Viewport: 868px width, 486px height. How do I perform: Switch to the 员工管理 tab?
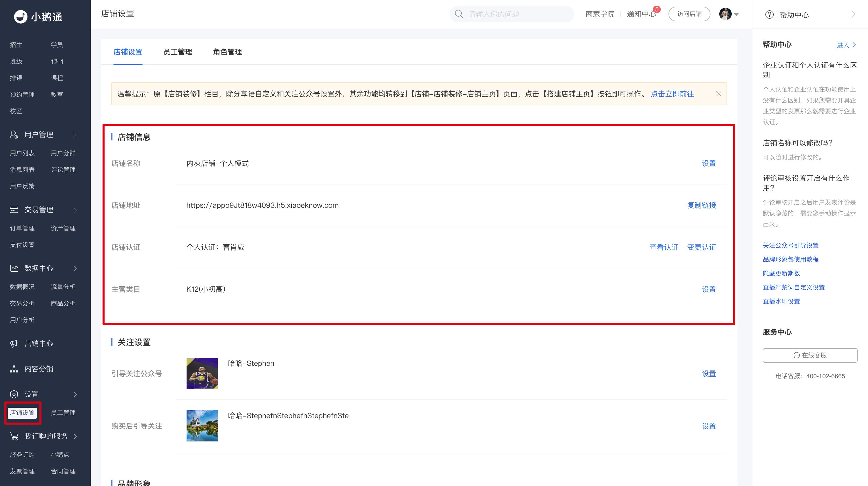tap(177, 52)
